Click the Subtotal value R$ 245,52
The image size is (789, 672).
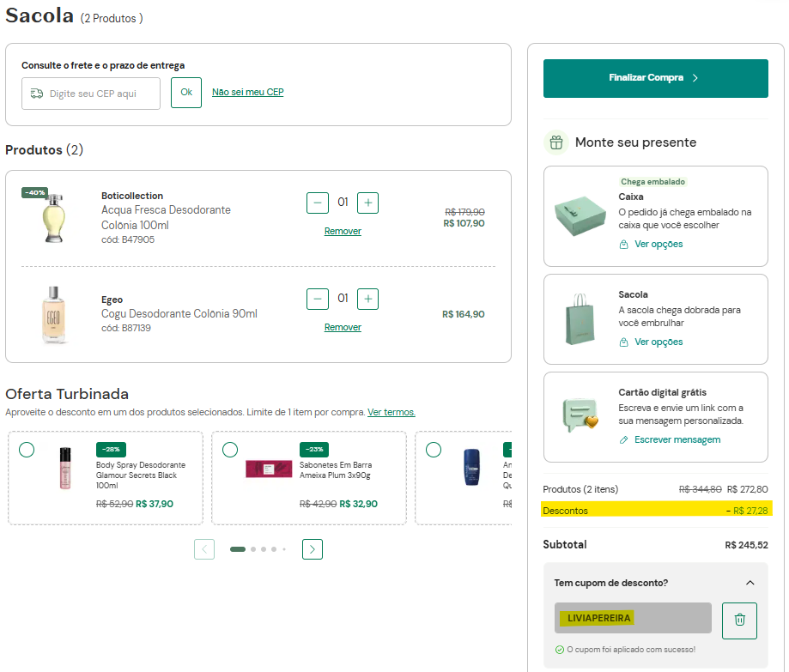[746, 545]
